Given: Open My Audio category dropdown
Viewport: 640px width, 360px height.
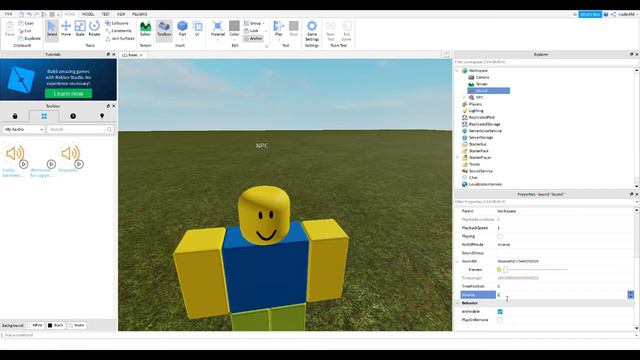Looking at the screenshot, I should pos(24,129).
